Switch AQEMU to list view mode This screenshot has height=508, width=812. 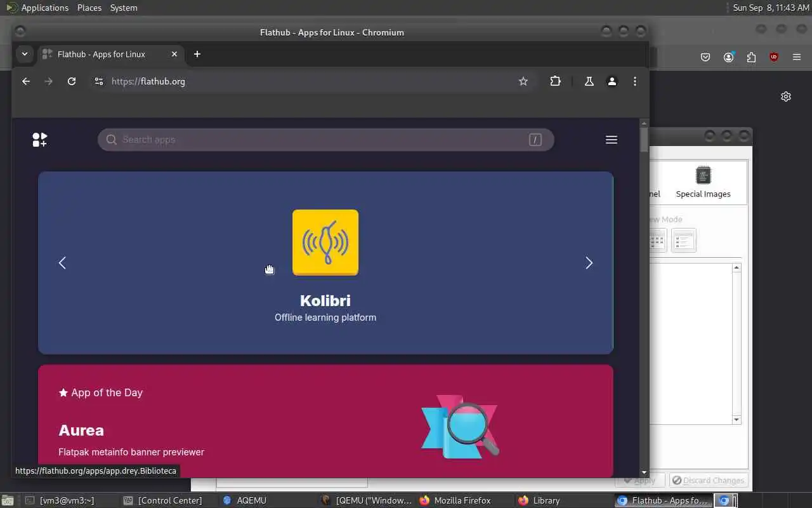(x=684, y=241)
